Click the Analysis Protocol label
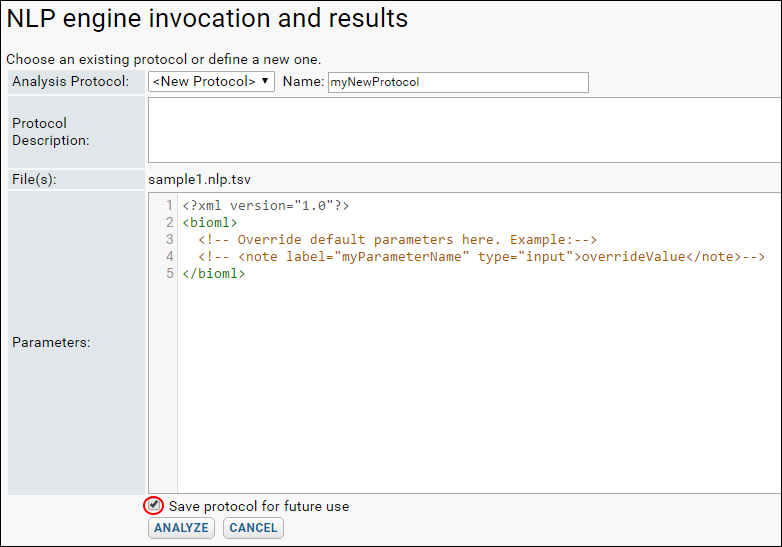Screen dimensions: 782x547 [x=70, y=81]
